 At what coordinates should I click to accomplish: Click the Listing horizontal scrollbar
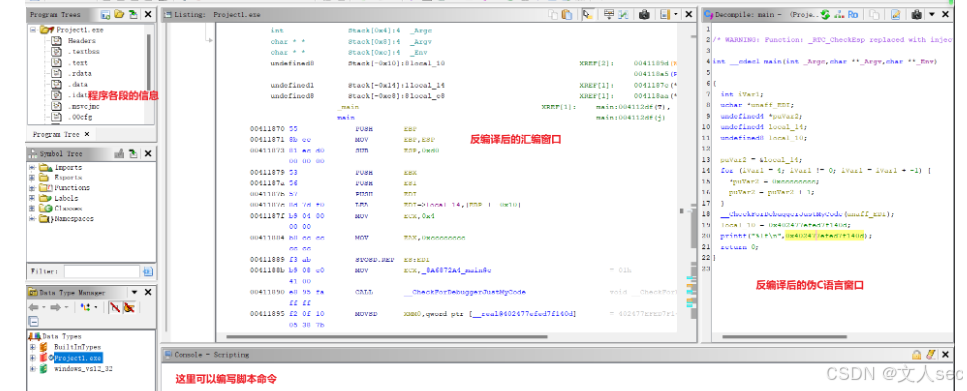tap(386, 337)
